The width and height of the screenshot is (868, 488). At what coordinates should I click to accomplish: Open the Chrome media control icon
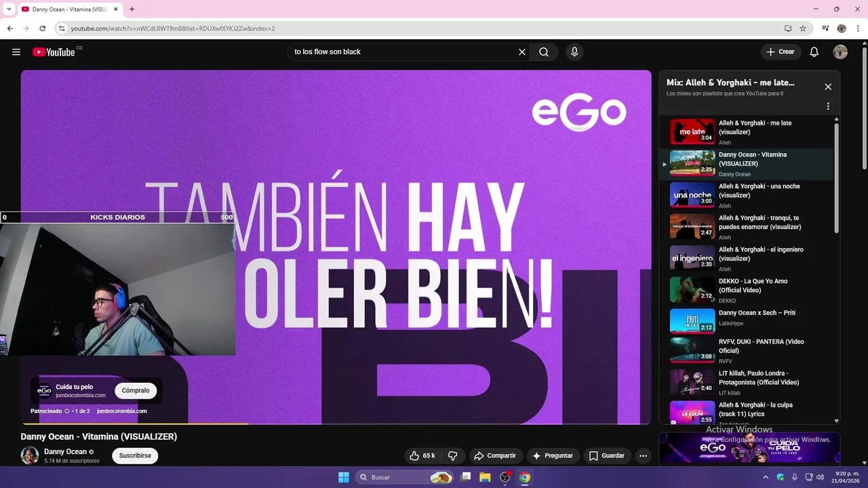click(x=825, y=28)
